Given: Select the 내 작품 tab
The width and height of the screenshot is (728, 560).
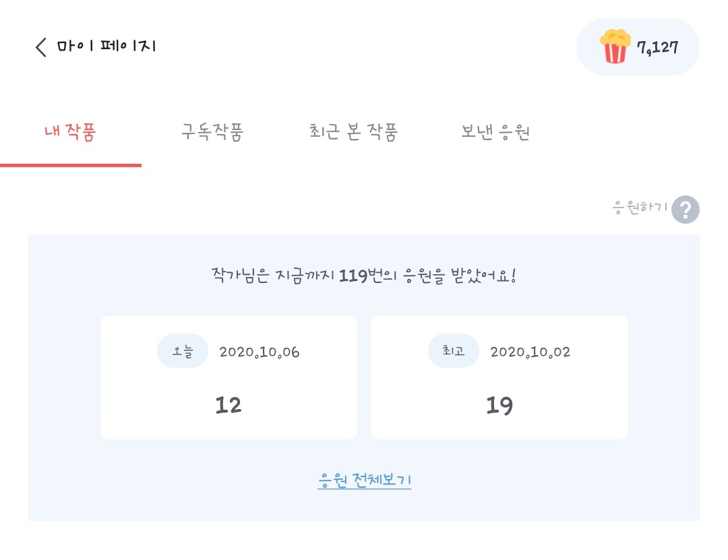Looking at the screenshot, I should tap(70, 132).
